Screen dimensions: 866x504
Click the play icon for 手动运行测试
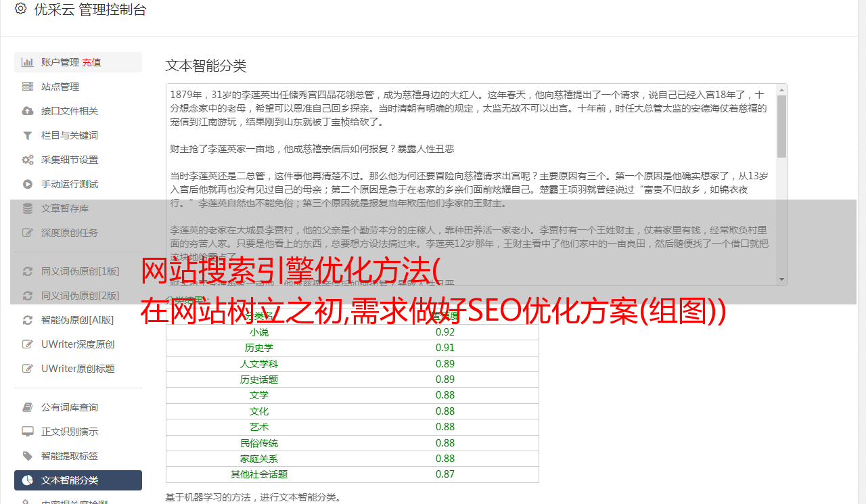28,184
